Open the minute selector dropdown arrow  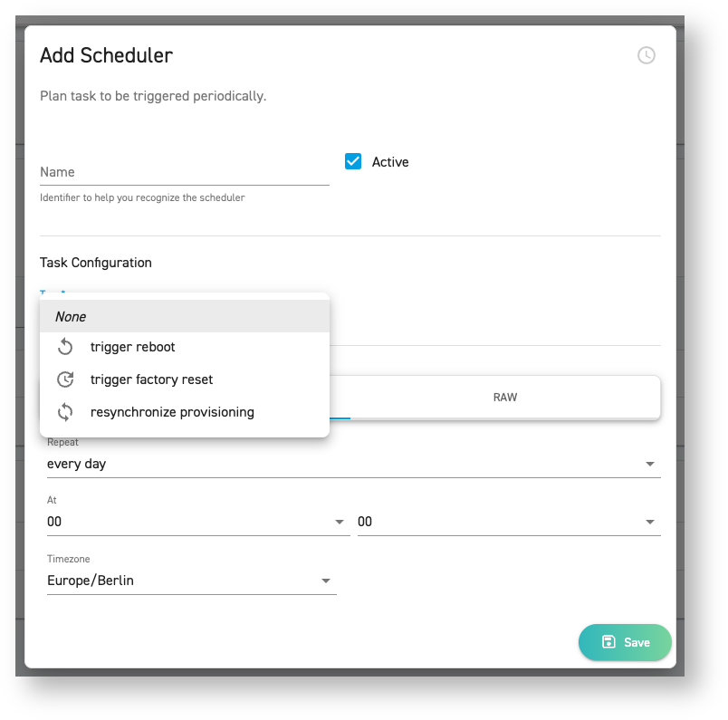pos(649,522)
